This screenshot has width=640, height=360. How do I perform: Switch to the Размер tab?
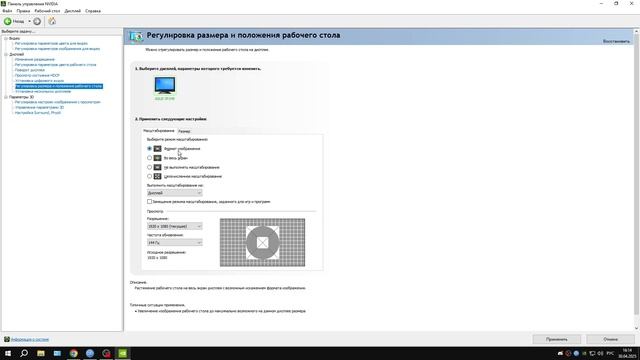click(184, 131)
